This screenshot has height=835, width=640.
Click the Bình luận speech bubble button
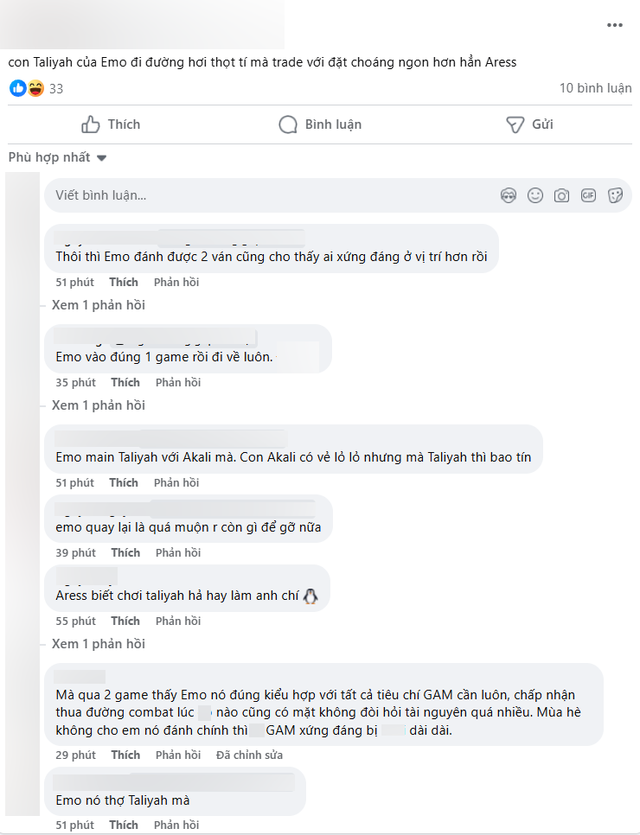[x=320, y=124]
